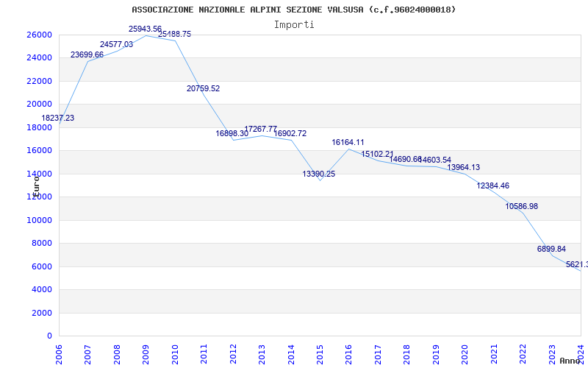Click the 20000 y-axis tick label

(39, 104)
